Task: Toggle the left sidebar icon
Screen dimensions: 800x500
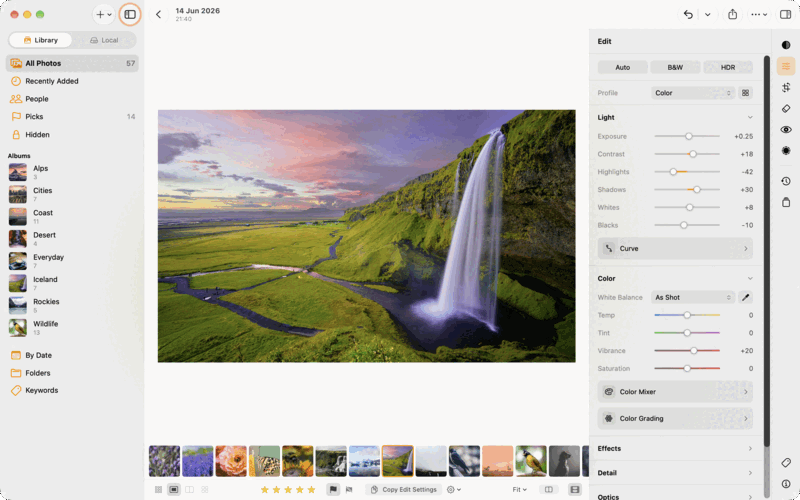Action: (130, 14)
